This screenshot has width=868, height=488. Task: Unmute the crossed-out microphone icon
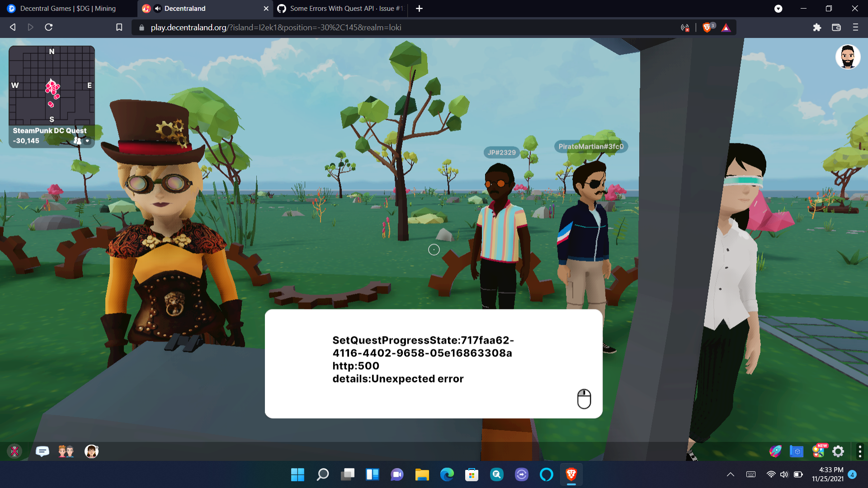(x=15, y=451)
